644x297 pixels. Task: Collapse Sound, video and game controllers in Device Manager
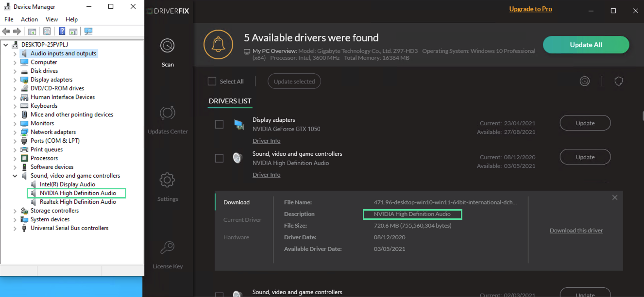coord(15,176)
